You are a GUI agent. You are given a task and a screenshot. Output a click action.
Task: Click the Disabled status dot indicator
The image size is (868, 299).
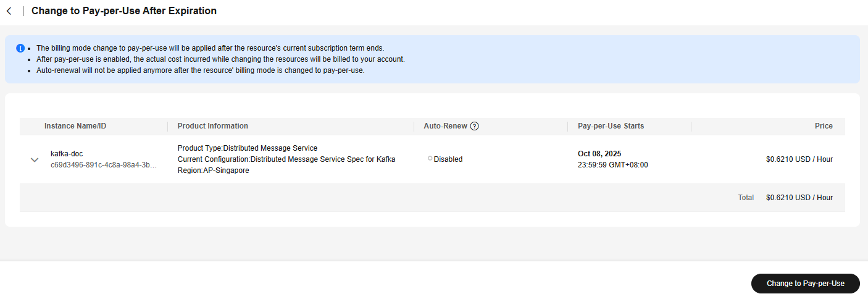coord(430,158)
